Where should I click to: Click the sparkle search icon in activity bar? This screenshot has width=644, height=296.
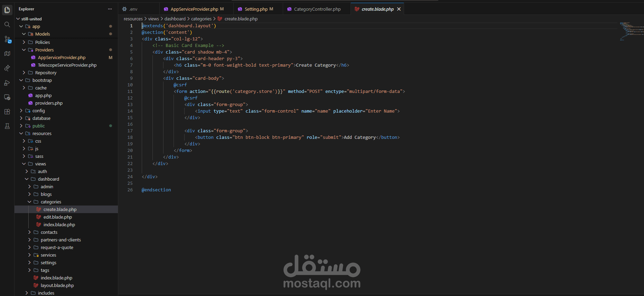[x=7, y=68]
